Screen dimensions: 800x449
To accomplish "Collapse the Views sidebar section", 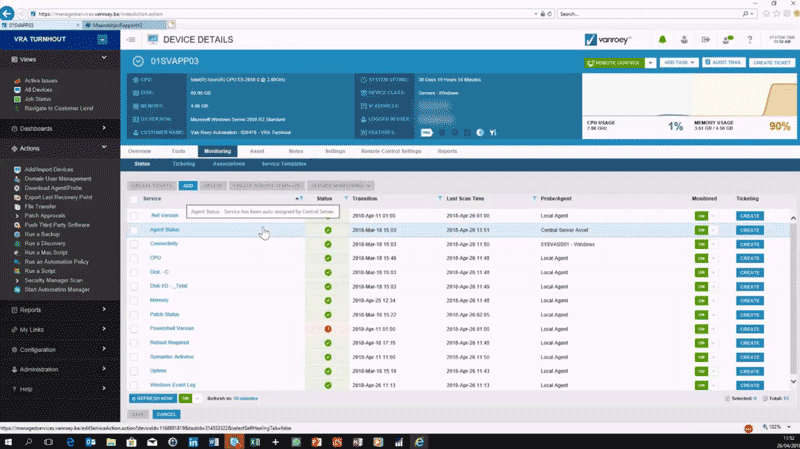I will (x=104, y=58).
